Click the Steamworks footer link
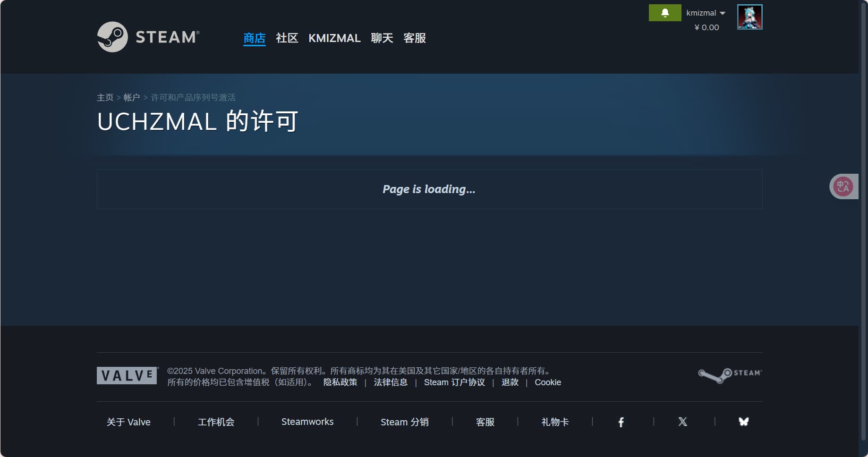 307,422
